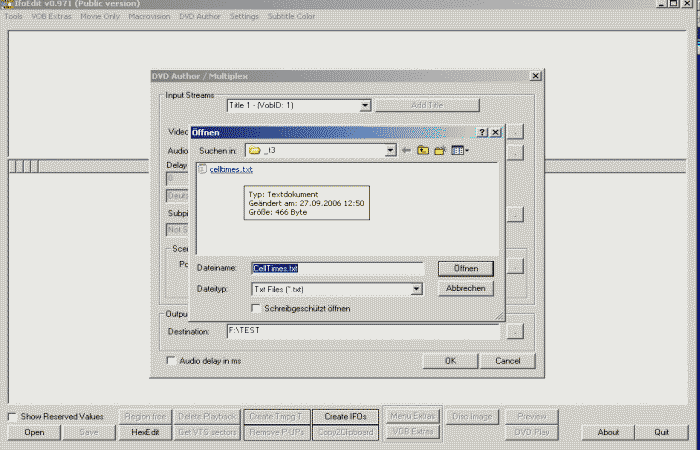The image size is (700, 450).
Task: Click the Abbrechen button
Action: (465, 289)
